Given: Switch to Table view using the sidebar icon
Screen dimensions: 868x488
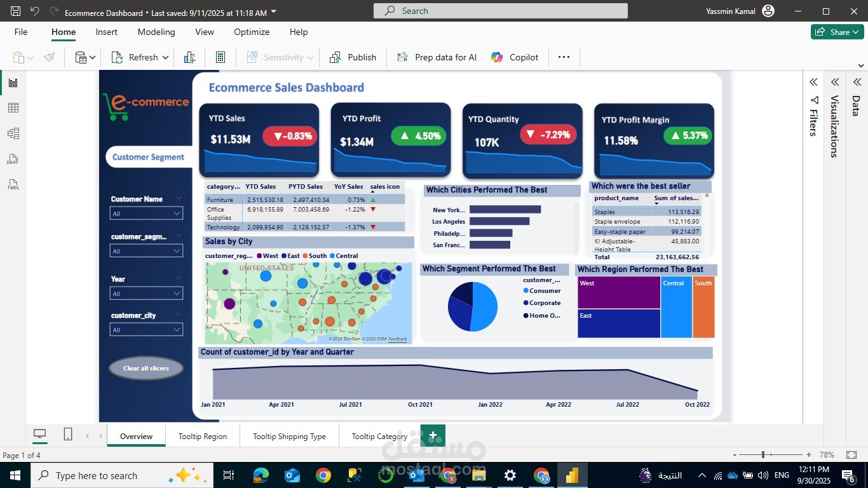Looking at the screenshot, I should point(13,107).
